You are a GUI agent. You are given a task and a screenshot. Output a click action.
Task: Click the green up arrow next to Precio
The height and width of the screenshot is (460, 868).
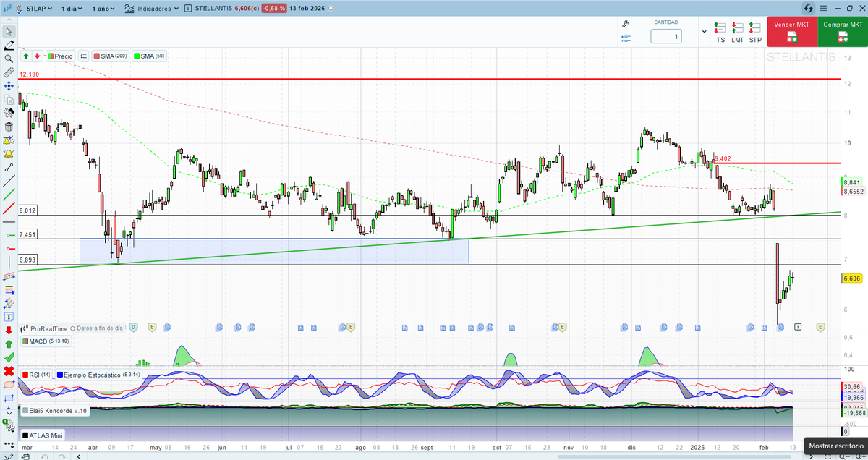(x=26, y=56)
